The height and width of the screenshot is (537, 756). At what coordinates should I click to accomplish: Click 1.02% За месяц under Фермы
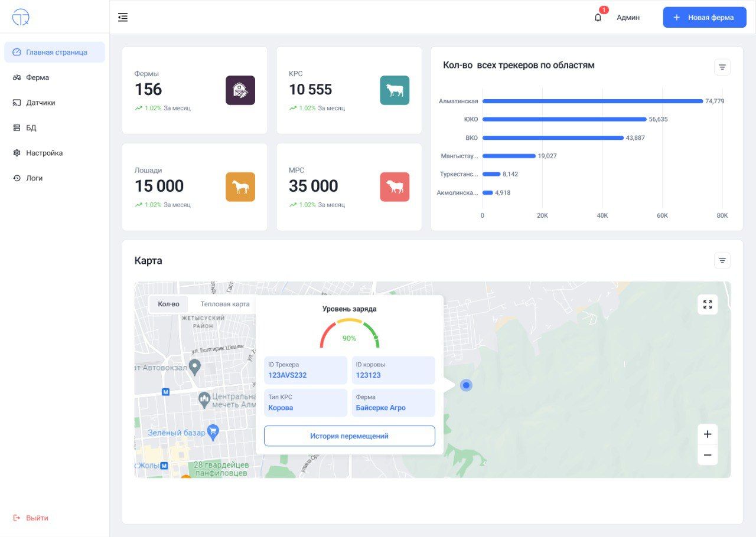(163, 108)
